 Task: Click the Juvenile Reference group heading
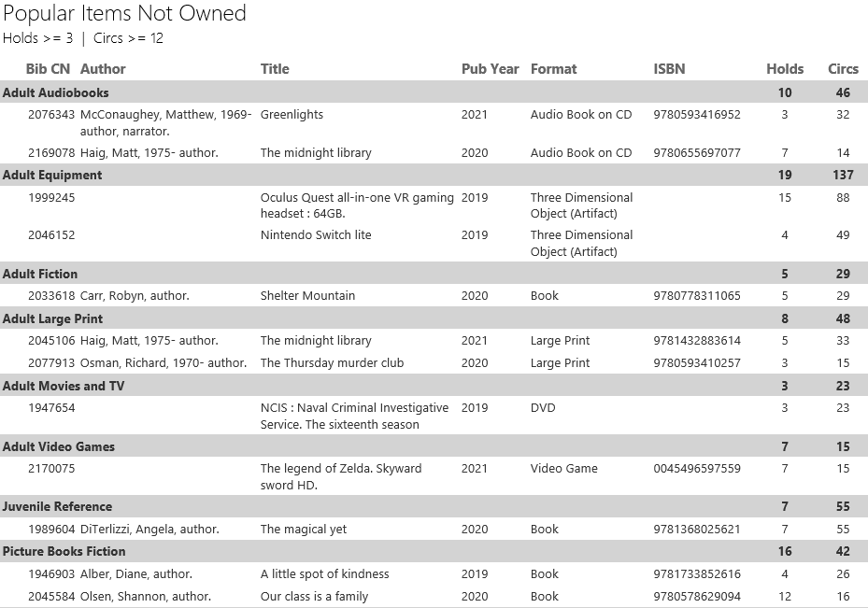(57, 506)
